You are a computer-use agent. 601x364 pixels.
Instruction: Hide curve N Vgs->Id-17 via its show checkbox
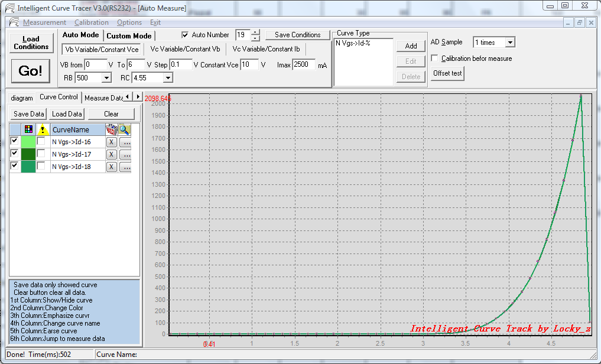pyautogui.click(x=15, y=153)
